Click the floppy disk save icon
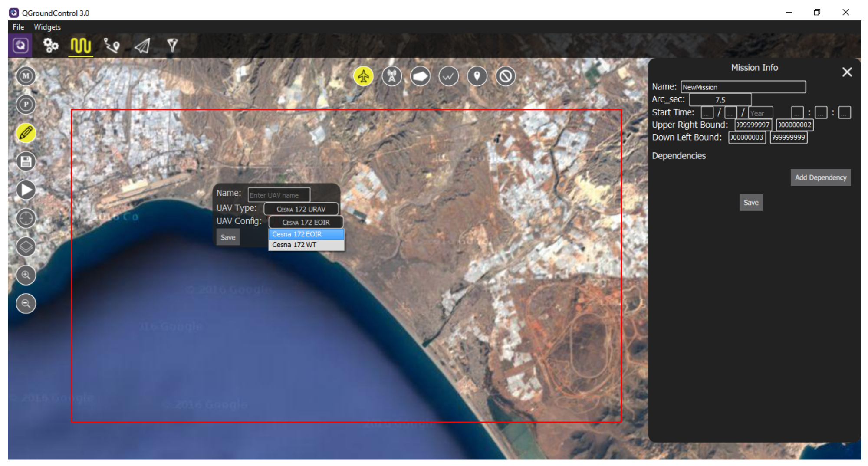Image resolution: width=868 pixels, height=466 pixels. 26,161
